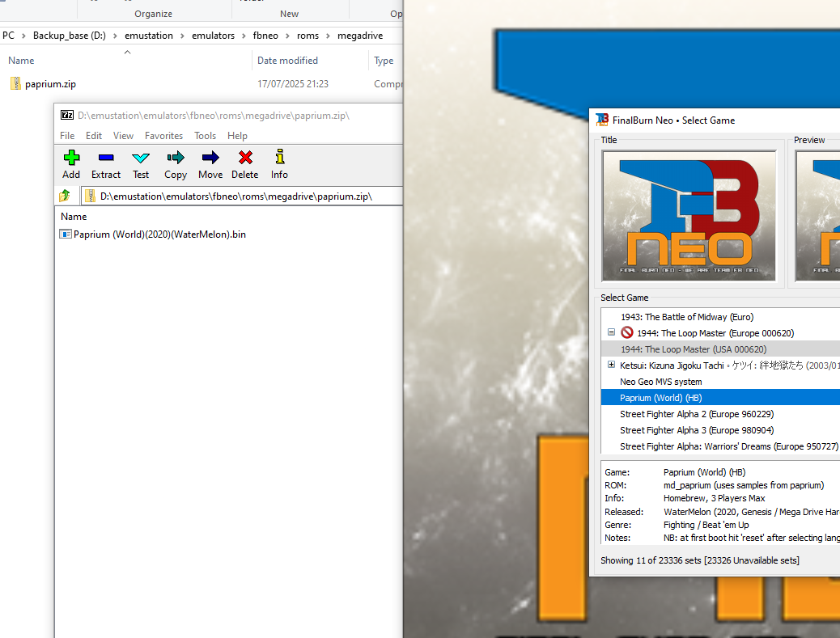Select Neo Geo MVS system entry
840x638 pixels.
click(x=660, y=382)
